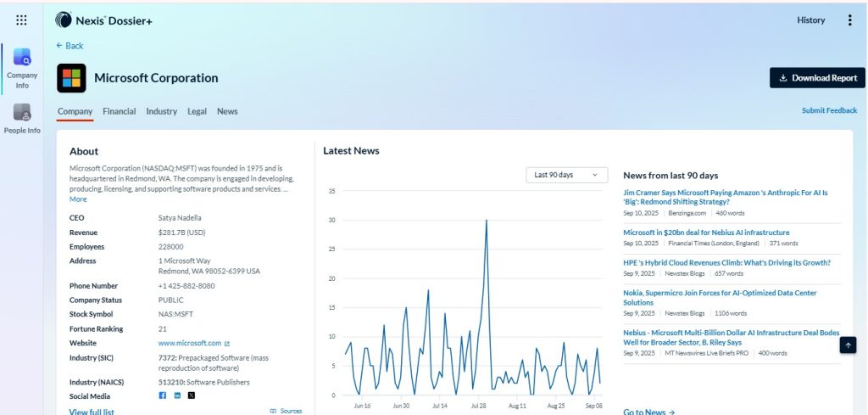The width and height of the screenshot is (868, 415).
Task: Click the NAICS value 513210: Software Publishers
Action: [203, 382]
